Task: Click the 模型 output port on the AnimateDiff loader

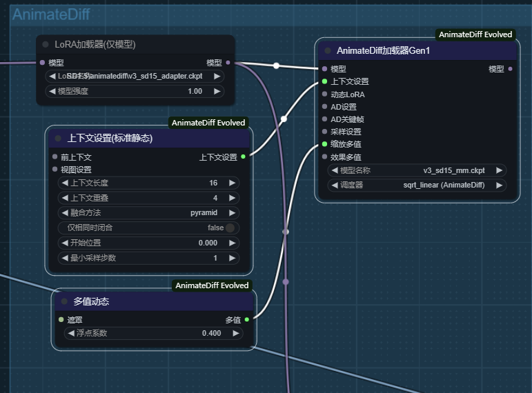Action: tap(511, 69)
